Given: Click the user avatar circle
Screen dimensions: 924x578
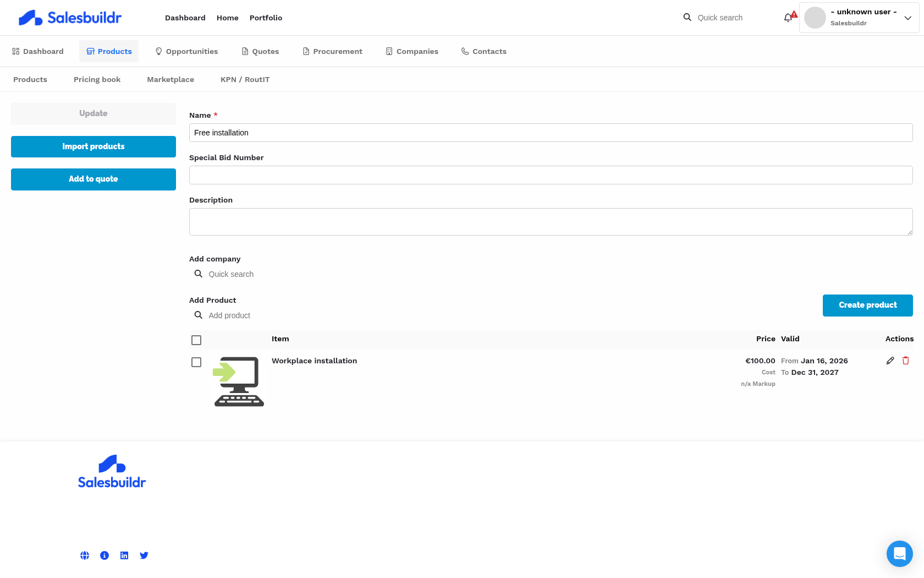Looking at the screenshot, I should coord(815,18).
